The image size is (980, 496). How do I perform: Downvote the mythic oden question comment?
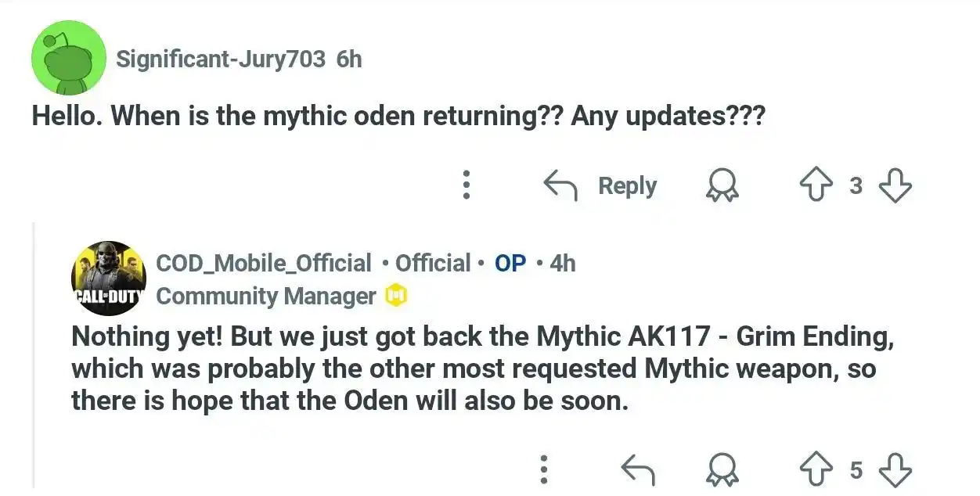(x=895, y=186)
